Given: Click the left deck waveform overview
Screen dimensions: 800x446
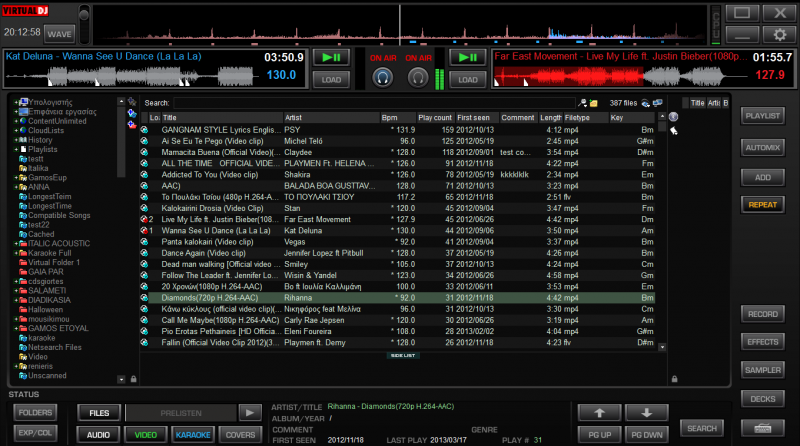Looking at the screenshot, I should click(132, 77).
